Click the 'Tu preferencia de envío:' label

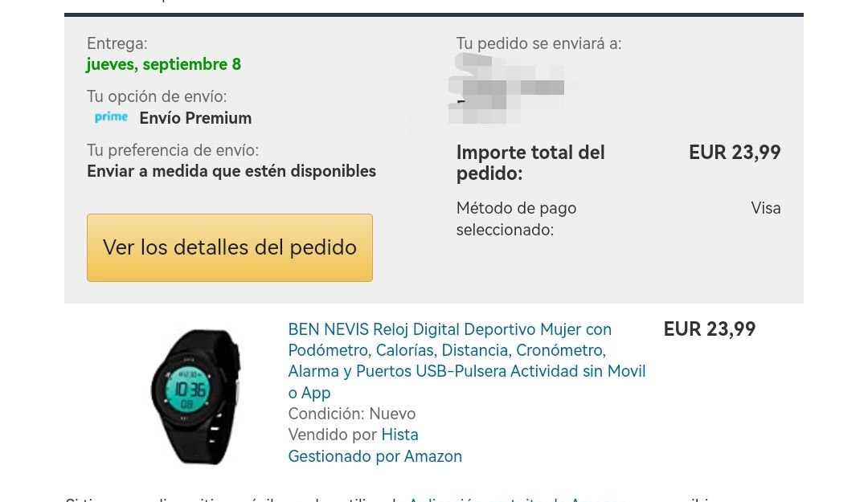[x=173, y=150]
